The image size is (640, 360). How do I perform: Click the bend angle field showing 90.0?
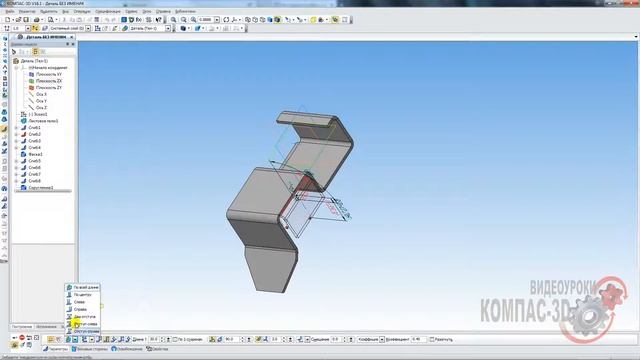coord(231,340)
